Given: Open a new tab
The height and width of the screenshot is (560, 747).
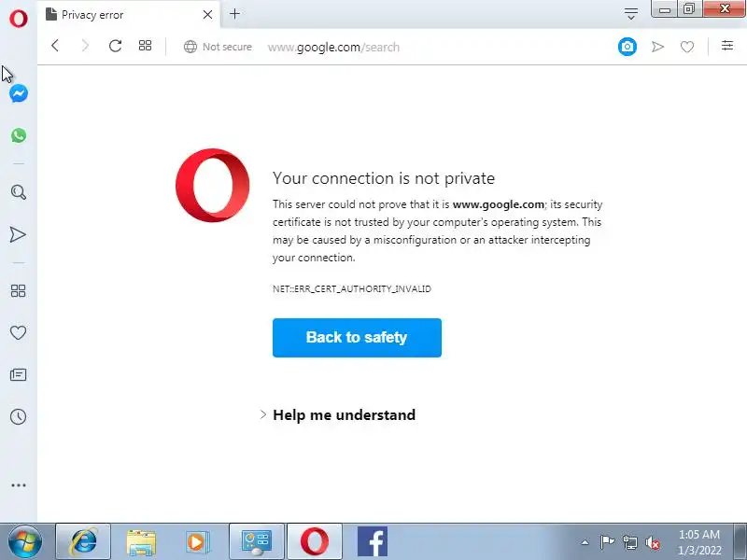Looking at the screenshot, I should tap(234, 14).
